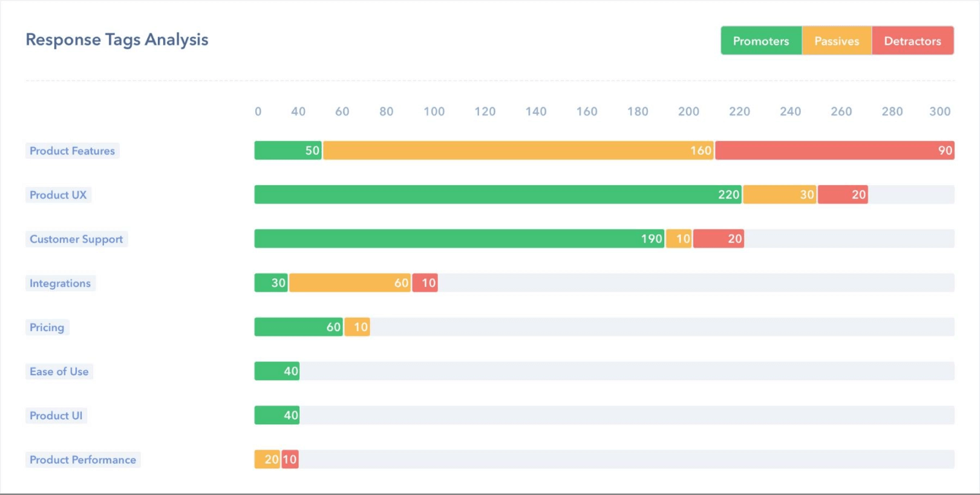
Task: Select the Ease of Use tag
Action: coord(59,372)
